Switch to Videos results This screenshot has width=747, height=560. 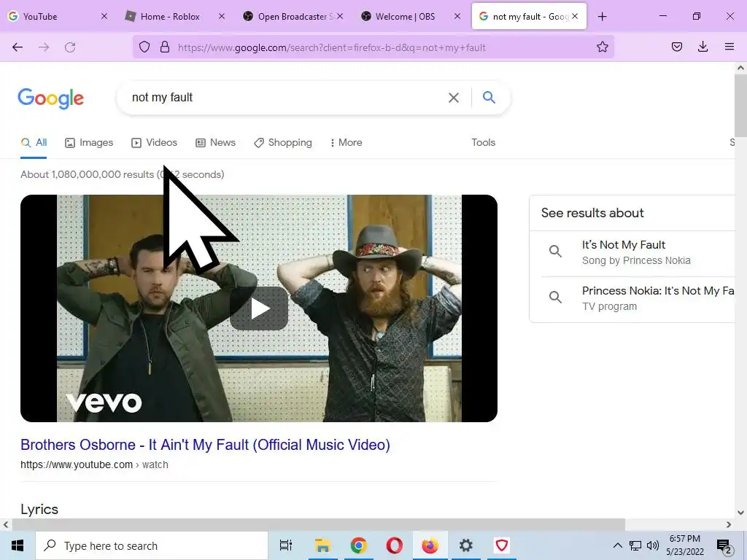(x=155, y=142)
